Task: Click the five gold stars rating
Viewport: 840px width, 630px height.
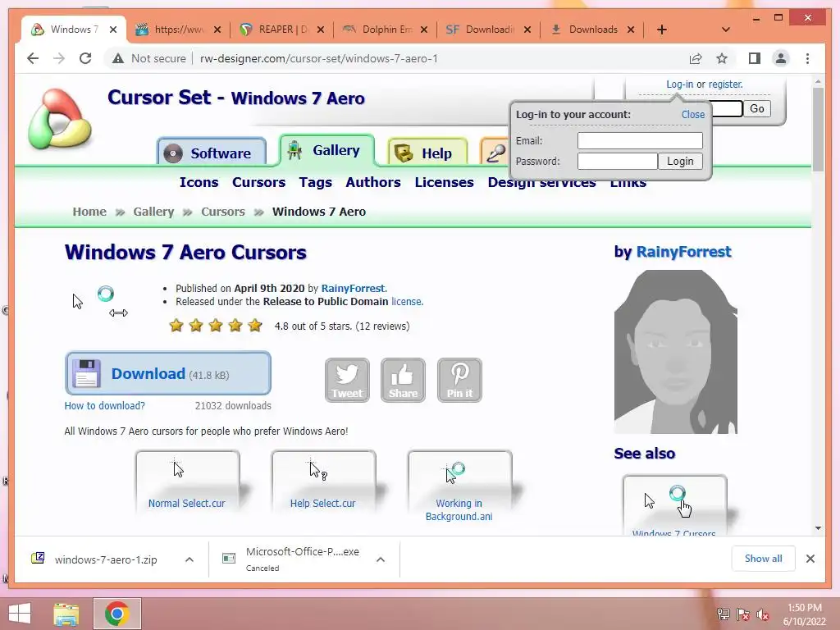Action: (216, 326)
